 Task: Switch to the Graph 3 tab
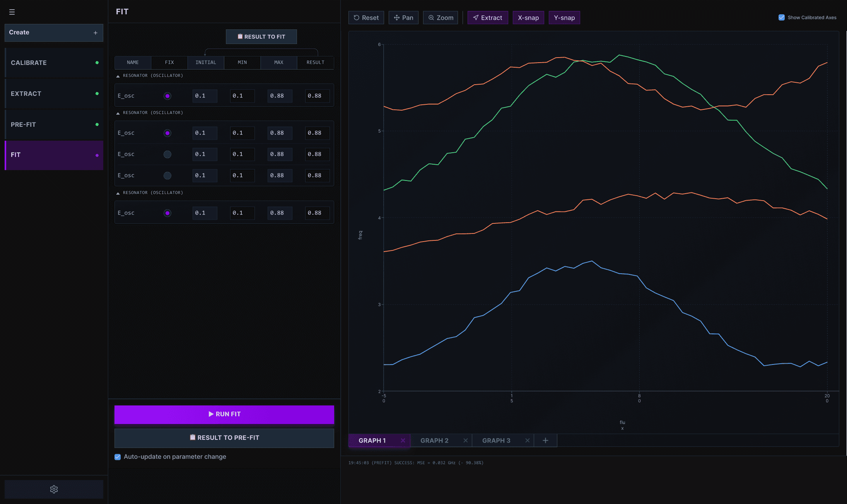[496, 441]
